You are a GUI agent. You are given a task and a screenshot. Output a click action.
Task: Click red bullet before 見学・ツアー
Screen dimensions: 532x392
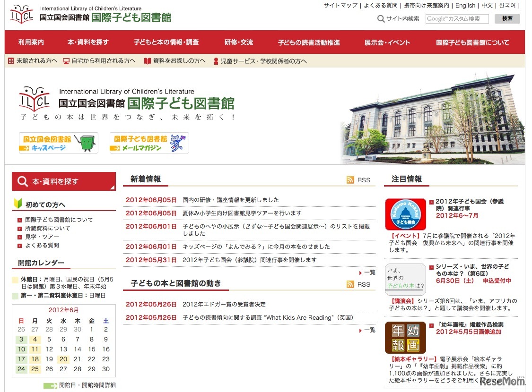[20, 237]
